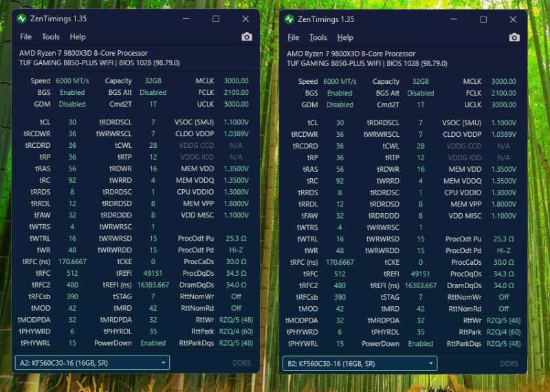
Task: Open the Help menu in right window
Action: click(x=345, y=38)
